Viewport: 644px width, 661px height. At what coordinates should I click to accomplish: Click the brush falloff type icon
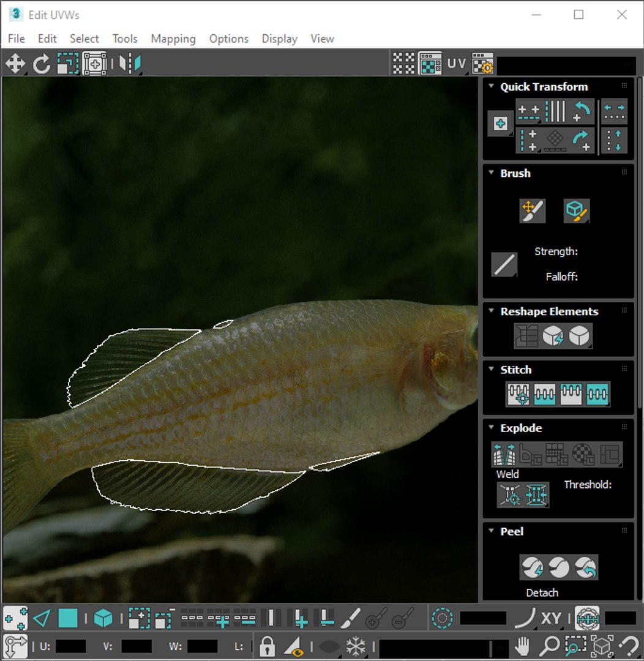point(504,264)
